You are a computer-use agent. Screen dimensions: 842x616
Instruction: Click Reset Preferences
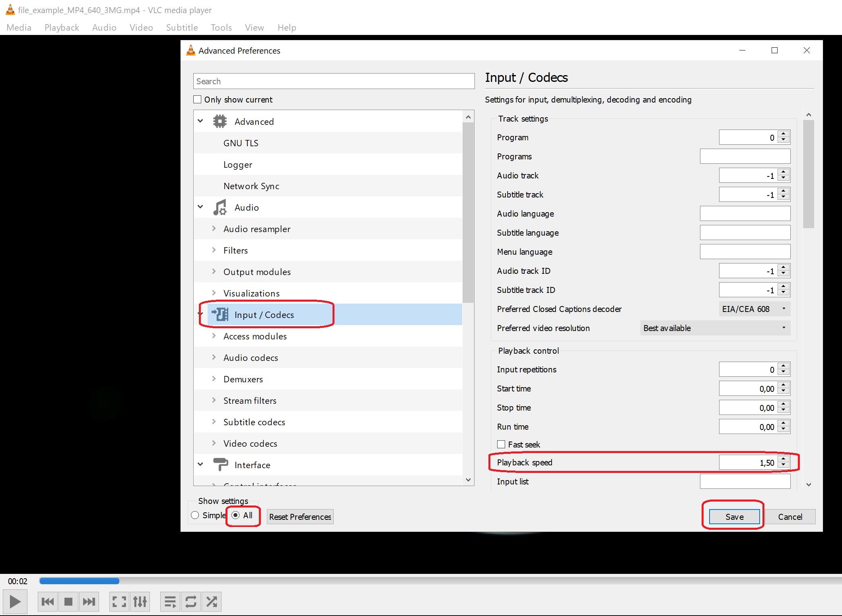tap(299, 517)
